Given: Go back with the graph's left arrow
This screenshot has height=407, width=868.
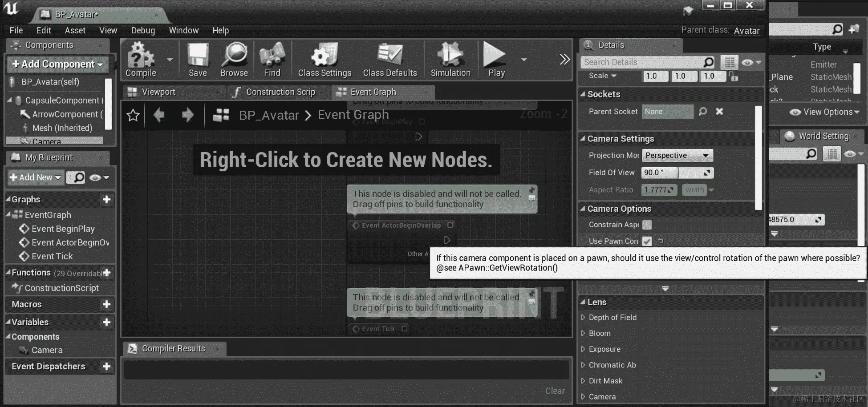Looking at the screenshot, I should [159, 115].
